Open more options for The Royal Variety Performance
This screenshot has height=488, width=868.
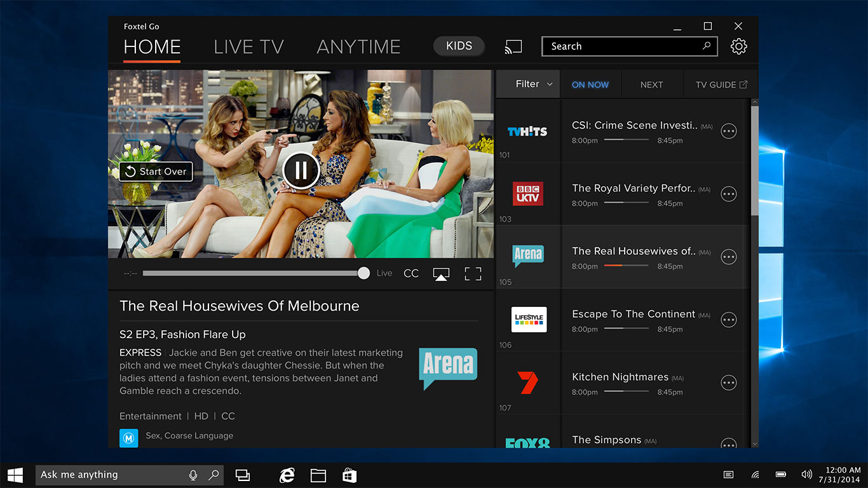tap(729, 194)
